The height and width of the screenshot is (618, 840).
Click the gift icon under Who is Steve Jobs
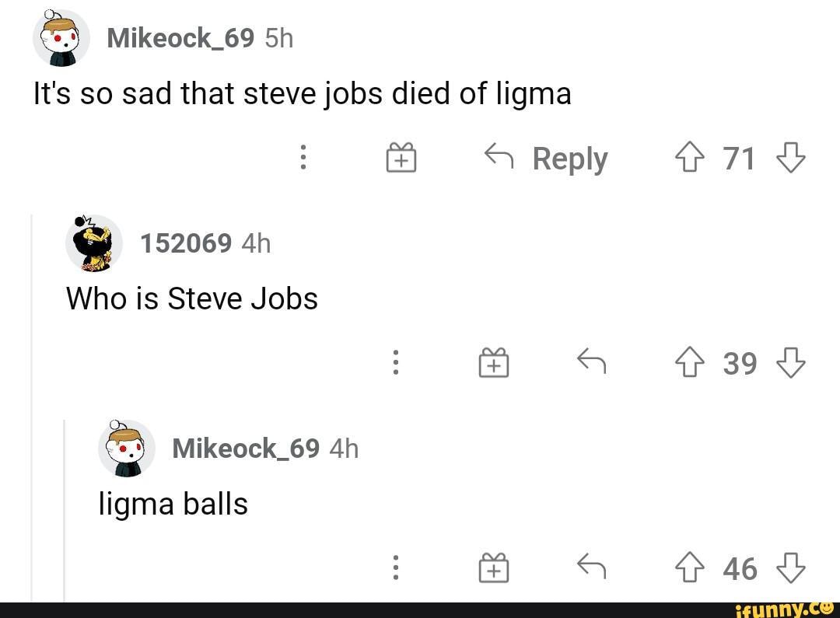tap(493, 363)
